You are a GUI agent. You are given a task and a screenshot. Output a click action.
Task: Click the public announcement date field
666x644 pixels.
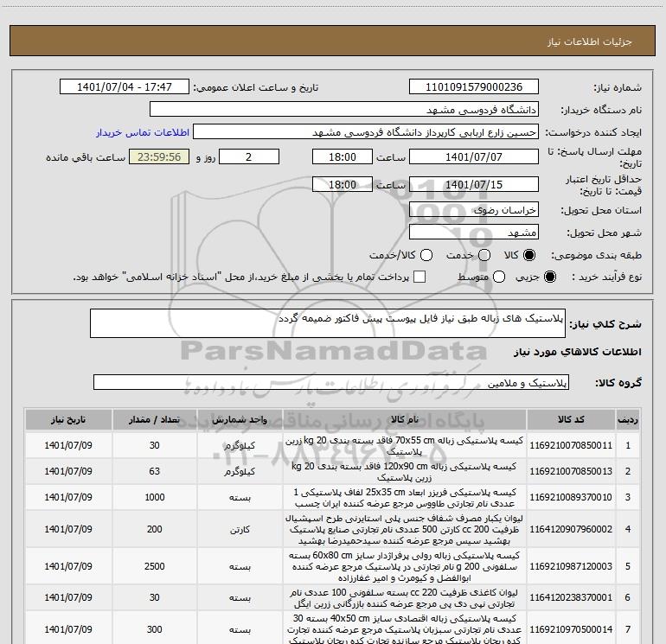coord(125,87)
